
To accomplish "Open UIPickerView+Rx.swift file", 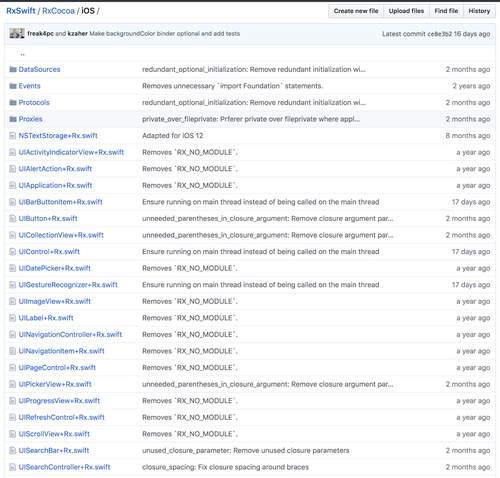I will (x=55, y=384).
